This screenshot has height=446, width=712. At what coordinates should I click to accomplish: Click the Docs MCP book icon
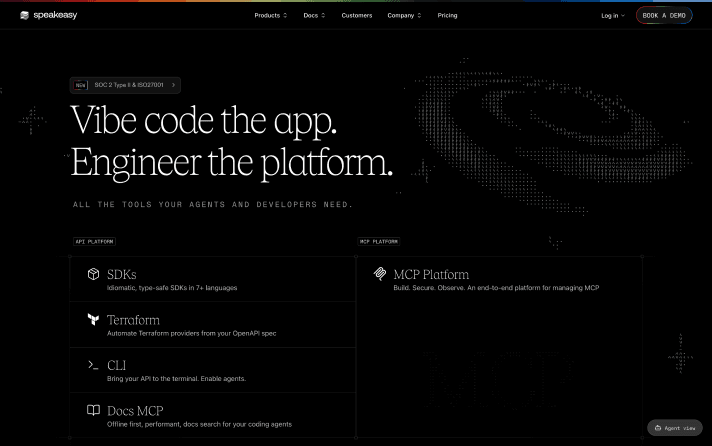click(93, 410)
